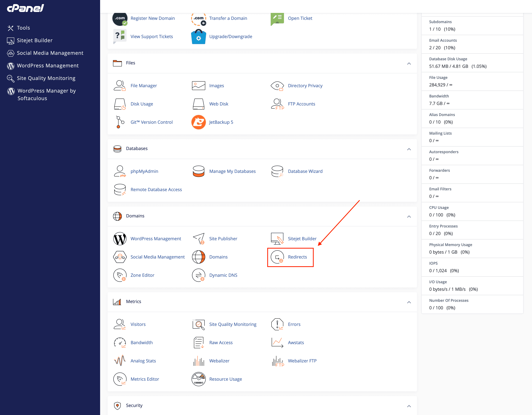Open the File Manager icon

(x=120, y=86)
